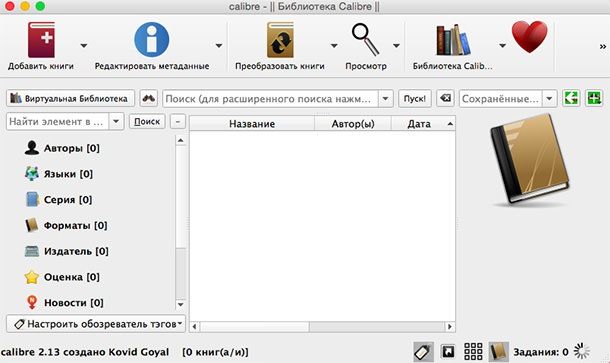Collapse tag browser with minus button

tap(178, 121)
